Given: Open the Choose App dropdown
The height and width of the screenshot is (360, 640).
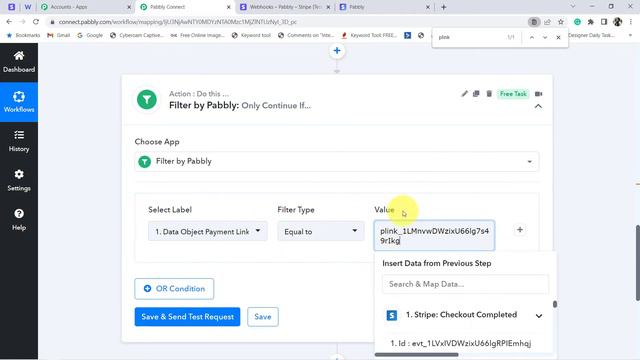Looking at the screenshot, I should (x=337, y=162).
